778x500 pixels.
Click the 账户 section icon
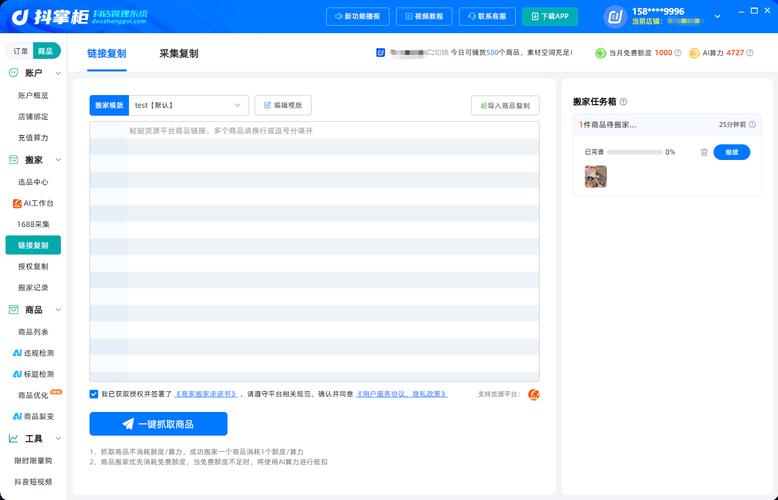pyautogui.click(x=13, y=73)
